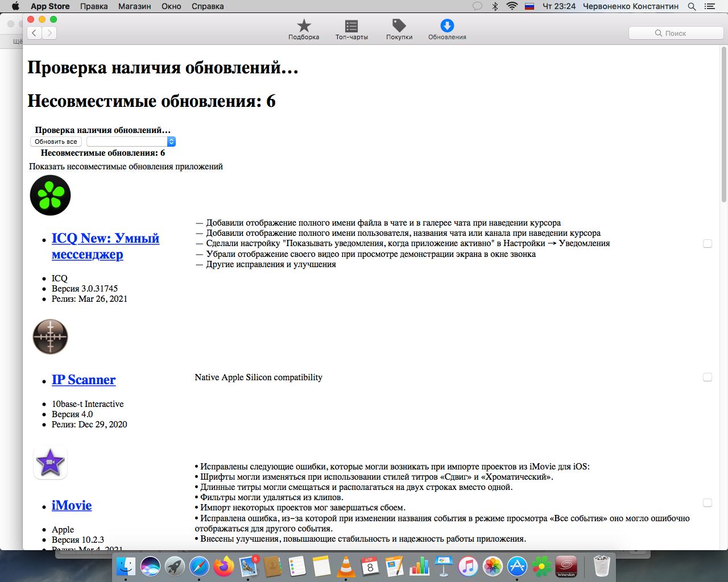728x582 pixels.
Task: Open the Trash in the Dock
Action: (x=602, y=567)
